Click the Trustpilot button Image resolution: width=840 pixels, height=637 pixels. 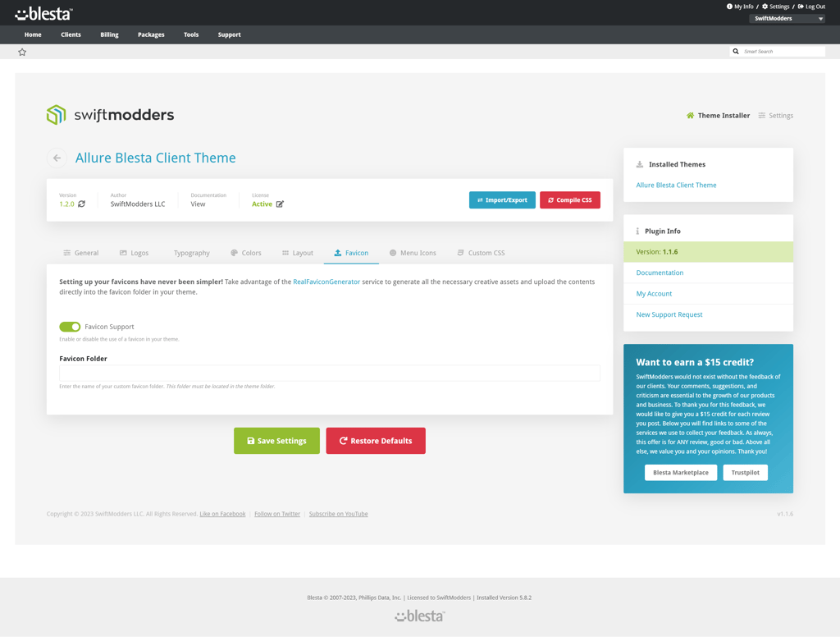(x=745, y=472)
